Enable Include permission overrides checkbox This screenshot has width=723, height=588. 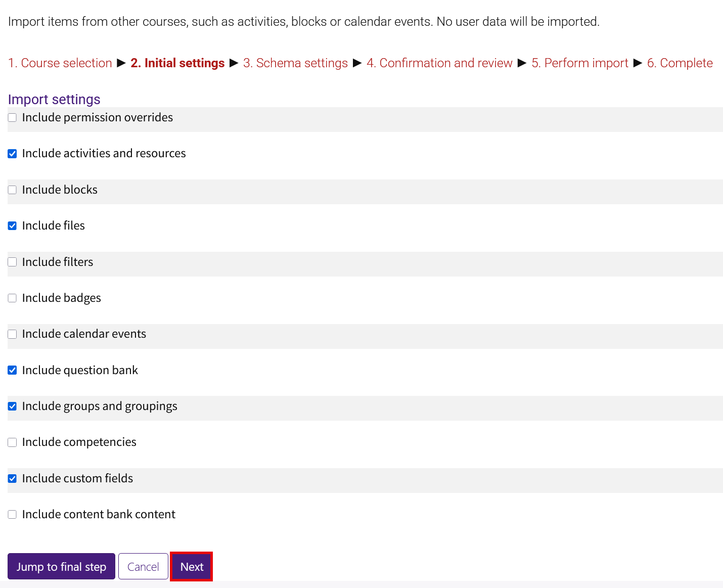coord(12,118)
